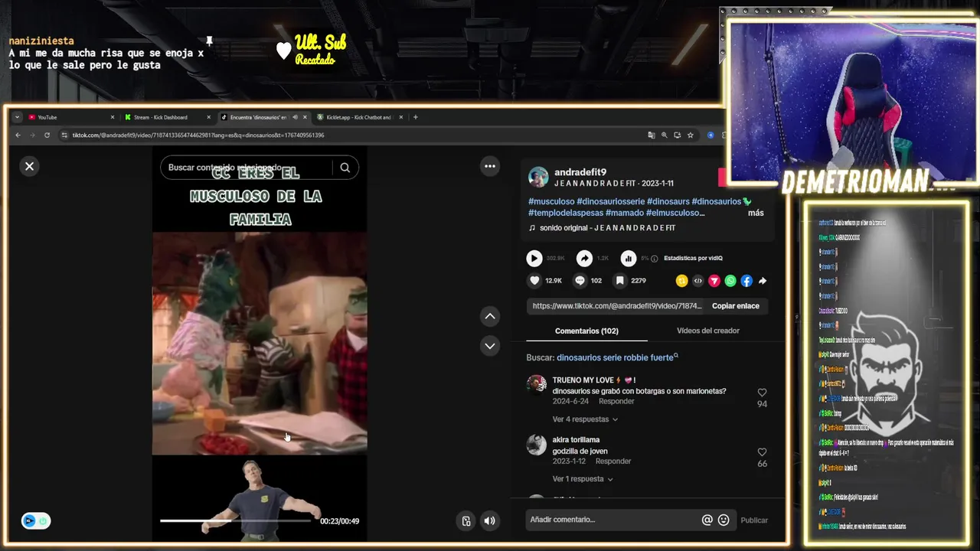Click the vidIQ views play icon
Viewport: 980px width, 551px height.
pos(534,259)
